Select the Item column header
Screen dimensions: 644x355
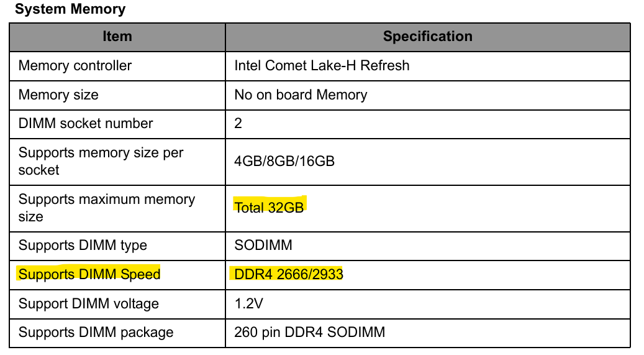117,37
